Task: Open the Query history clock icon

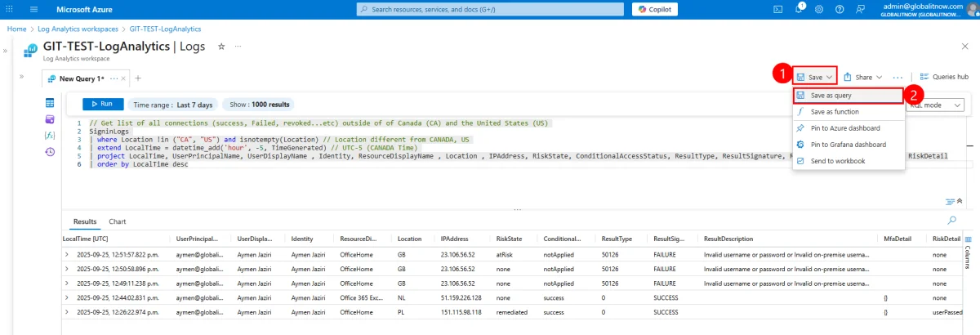Action: [50, 151]
